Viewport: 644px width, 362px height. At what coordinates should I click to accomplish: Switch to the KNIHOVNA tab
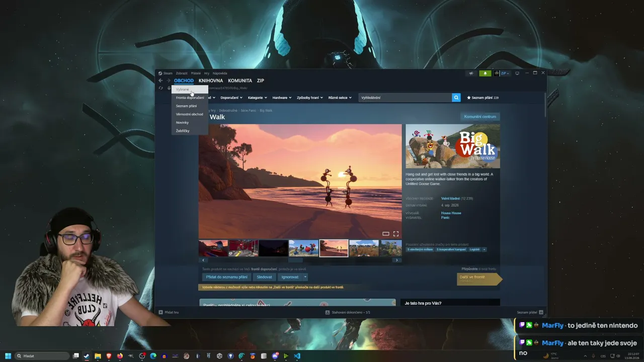click(211, 80)
